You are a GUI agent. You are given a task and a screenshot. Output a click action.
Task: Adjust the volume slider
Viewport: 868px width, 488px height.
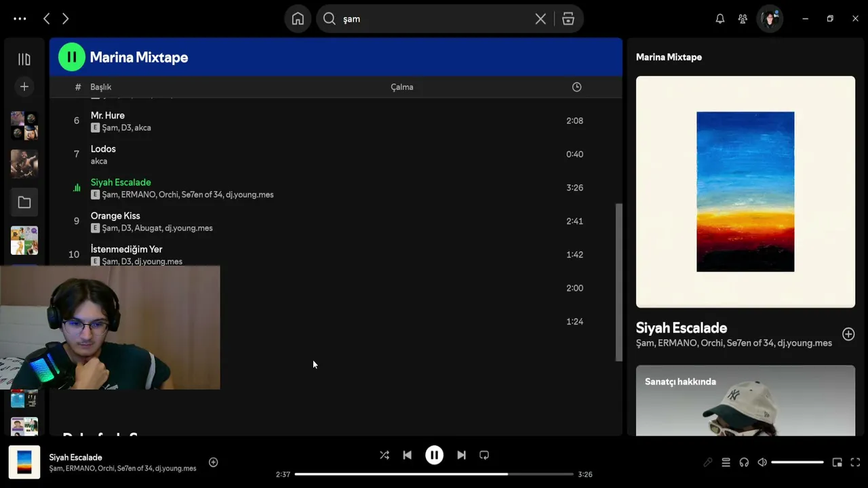[797, 462]
